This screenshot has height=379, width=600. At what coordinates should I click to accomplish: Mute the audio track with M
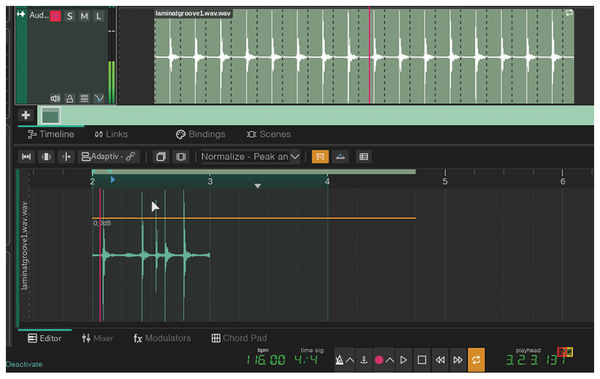(84, 16)
